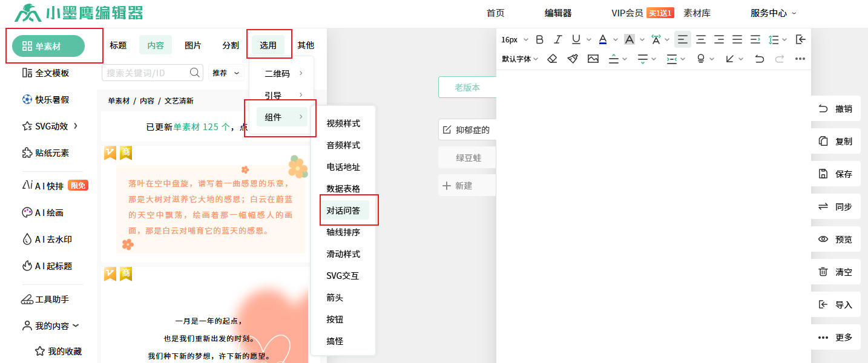The width and height of the screenshot is (868, 363).
Task: Select the paragraph spacing before icon
Action: click(614, 59)
